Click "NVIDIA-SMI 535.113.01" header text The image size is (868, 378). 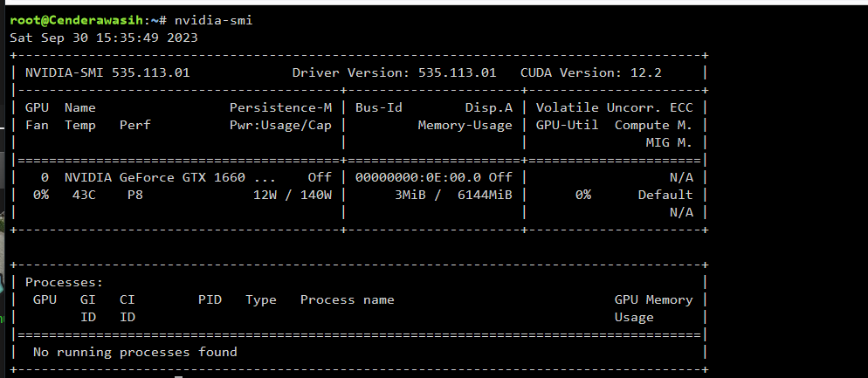pos(107,72)
